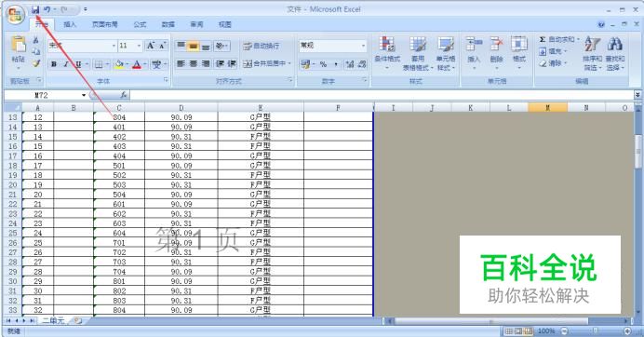Click the Format Painter brush
Screen dimensions: 644x337
pos(36,63)
